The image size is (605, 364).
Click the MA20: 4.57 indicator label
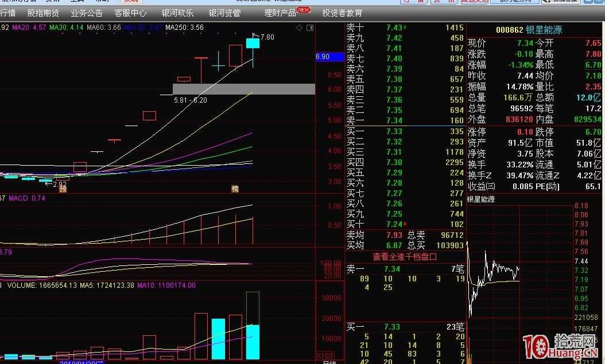29,28
